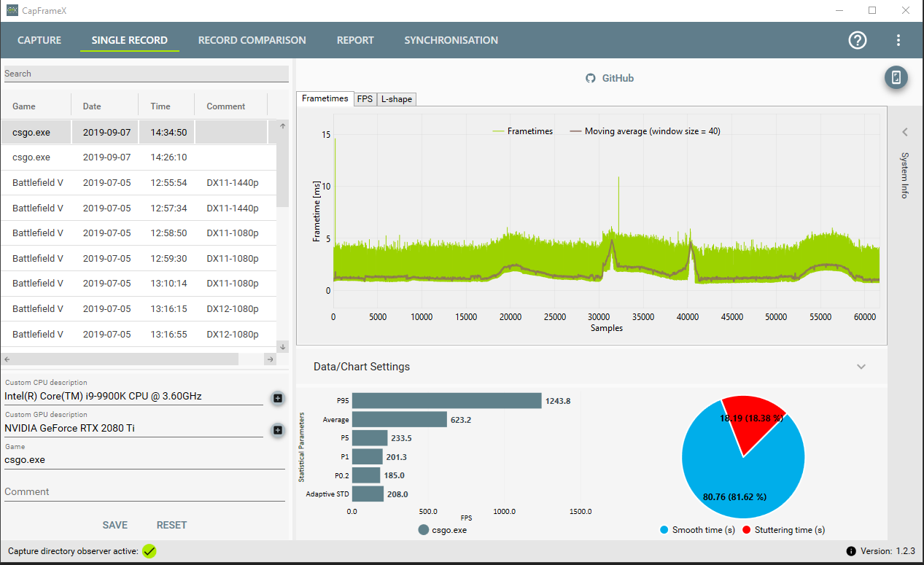
Task: Click the horizontal record list scrollbar thumb
Action: point(125,359)
